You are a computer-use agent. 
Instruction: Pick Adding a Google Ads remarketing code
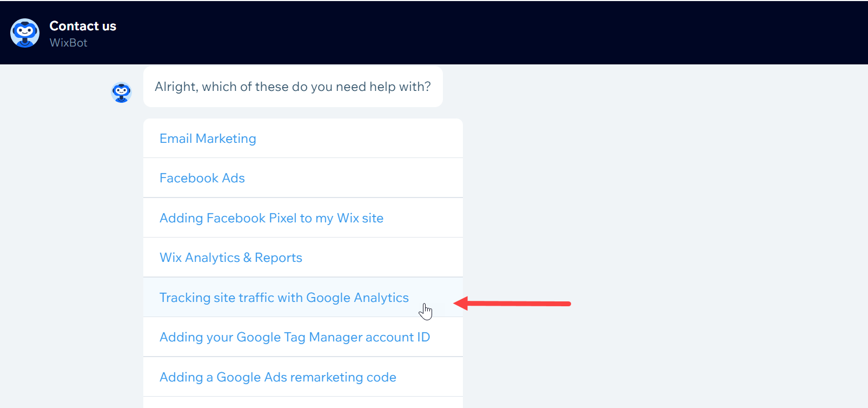point(303,377)
